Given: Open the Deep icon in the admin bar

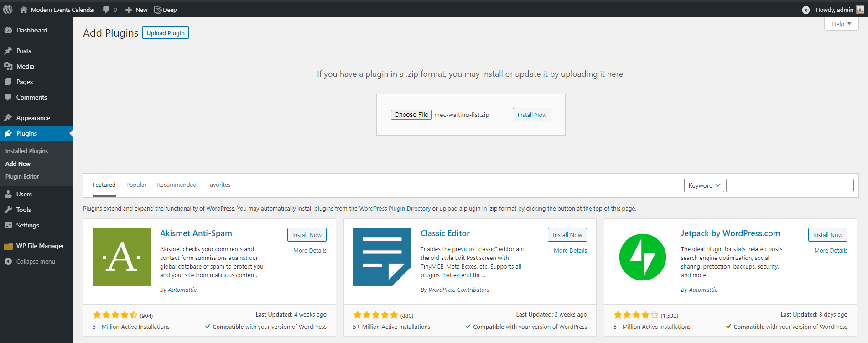Looking at the screenshot, I should click(158, 10).
